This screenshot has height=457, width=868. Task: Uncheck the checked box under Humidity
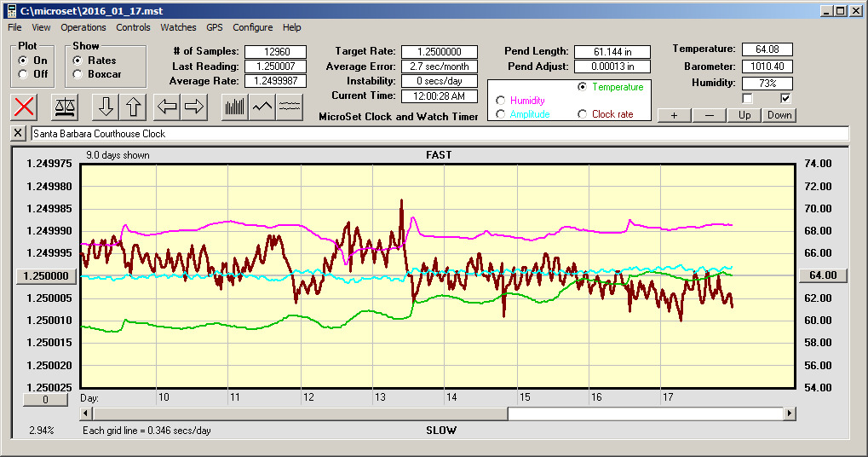(785, 98)
